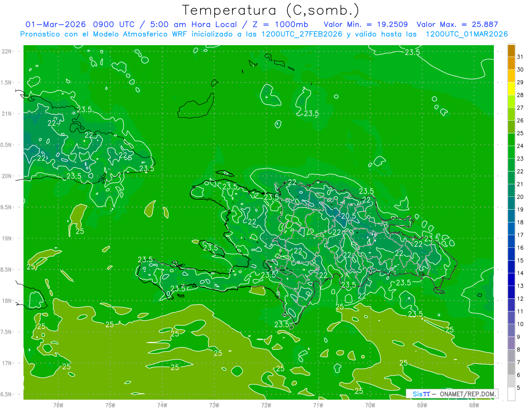This screenshot has width=532, height=411.
Task: Click the "1200UTC_27FEB2026" initialization time
Action: click(301, 34)
